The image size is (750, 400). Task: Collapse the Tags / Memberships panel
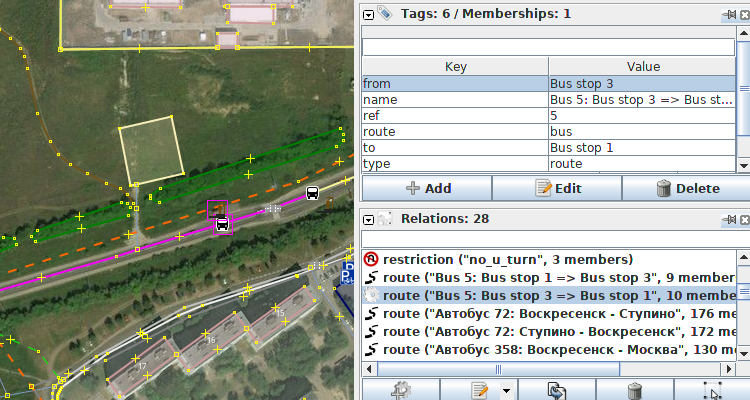pyautogui.click(x=368, y=14)
